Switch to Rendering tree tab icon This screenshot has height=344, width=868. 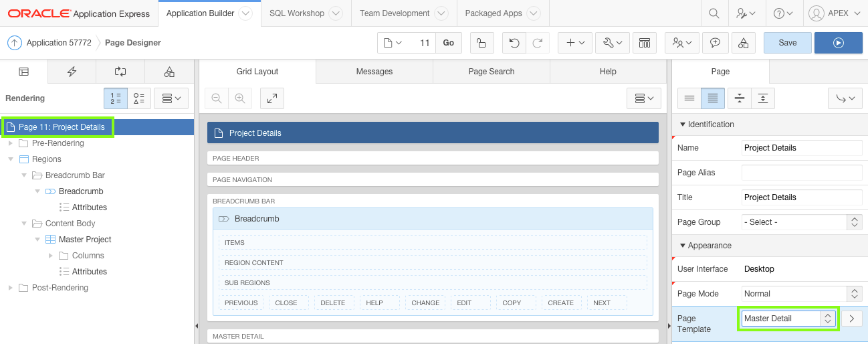24,72
